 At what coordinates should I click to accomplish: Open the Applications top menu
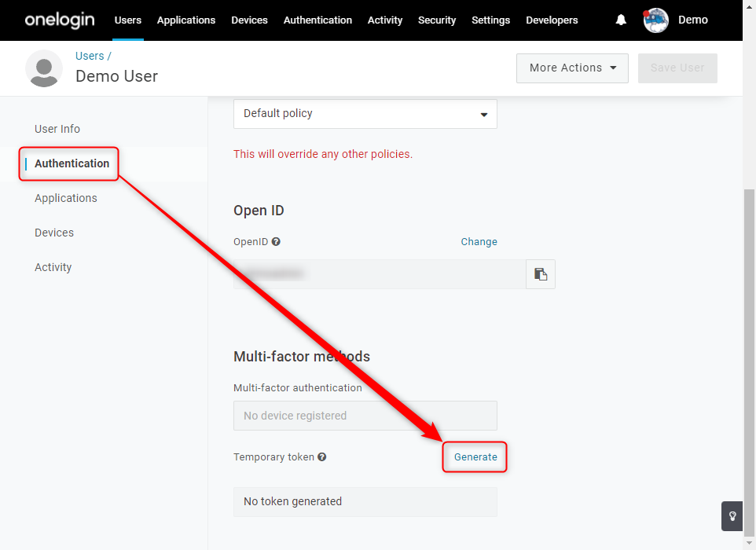pos(186,20)
